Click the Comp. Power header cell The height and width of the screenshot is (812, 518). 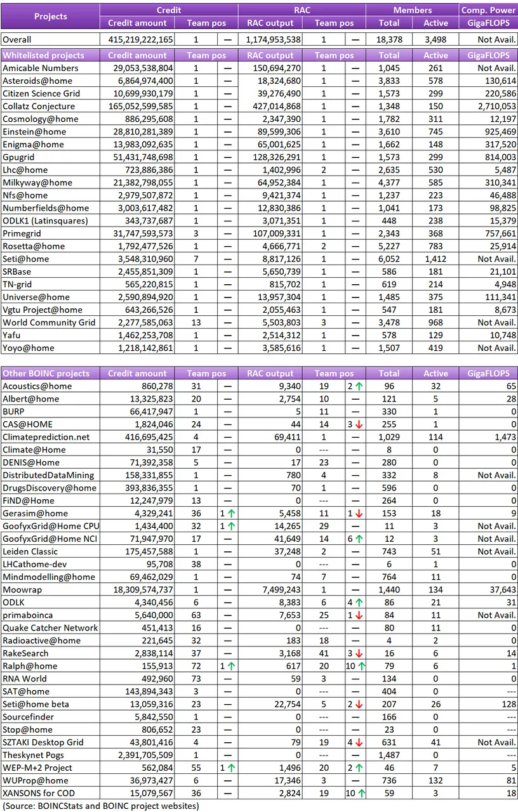489,10
